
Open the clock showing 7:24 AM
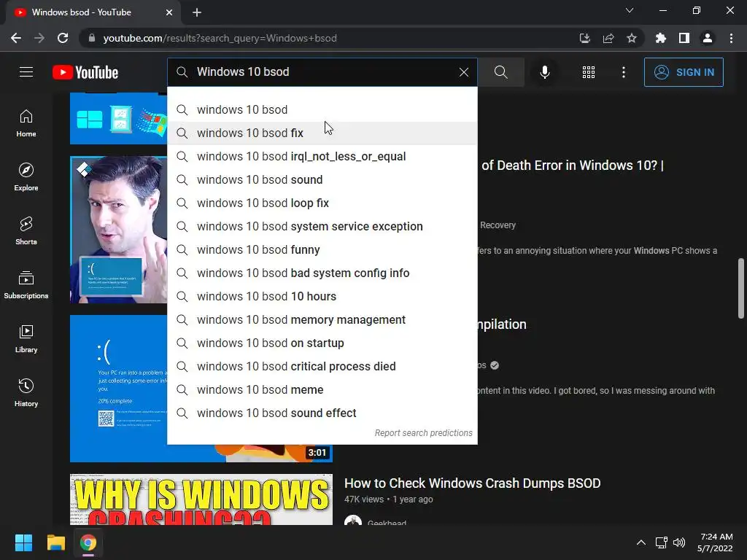(x=715, y=542)
